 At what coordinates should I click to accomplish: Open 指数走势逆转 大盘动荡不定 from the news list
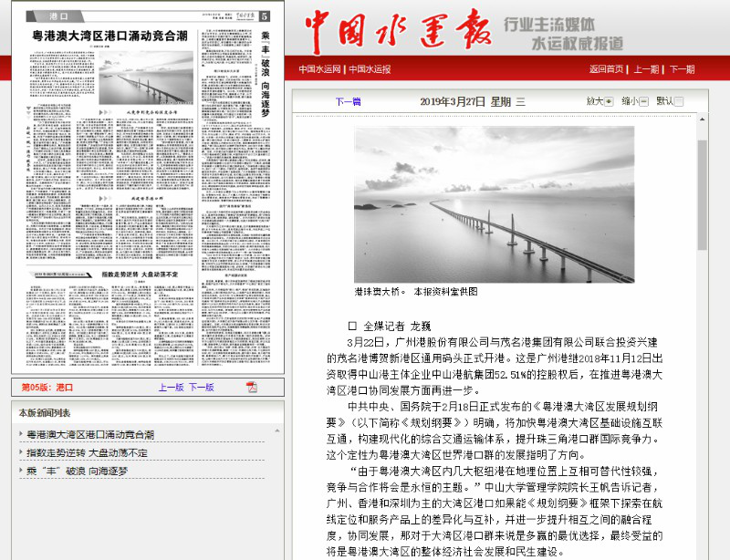[x=87, y=453]
